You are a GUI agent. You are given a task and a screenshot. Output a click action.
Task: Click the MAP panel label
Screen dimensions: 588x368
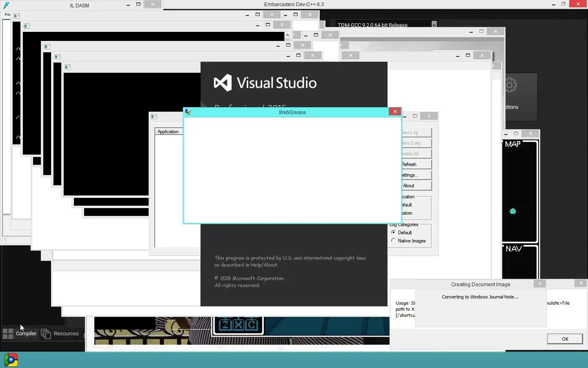513,144
